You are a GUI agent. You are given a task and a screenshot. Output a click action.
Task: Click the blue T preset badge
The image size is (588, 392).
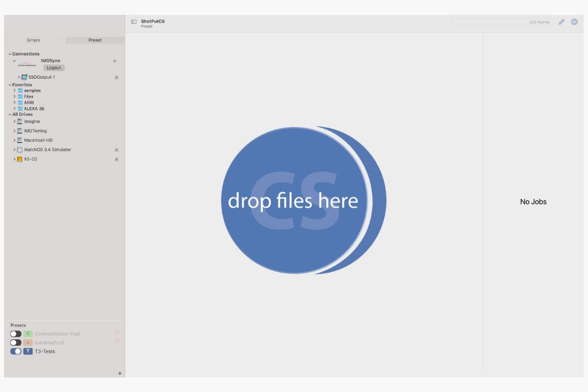coord(28,351)
